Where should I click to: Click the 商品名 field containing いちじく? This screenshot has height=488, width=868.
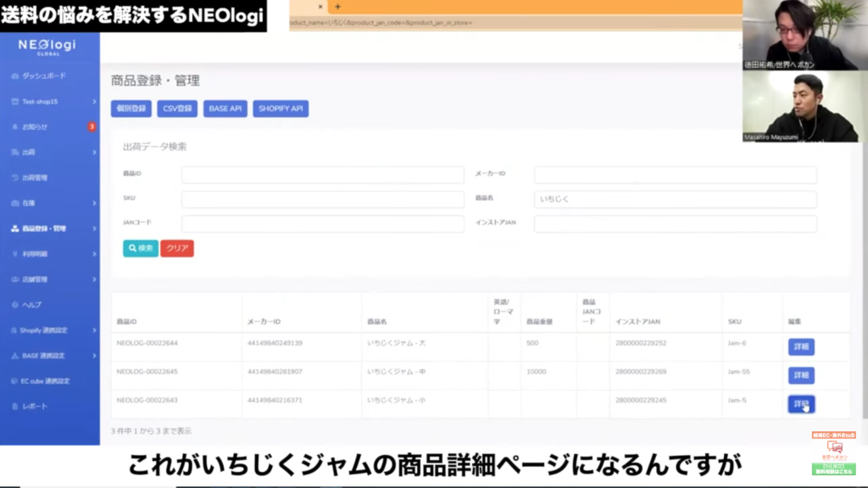click(x=676, y=199)
